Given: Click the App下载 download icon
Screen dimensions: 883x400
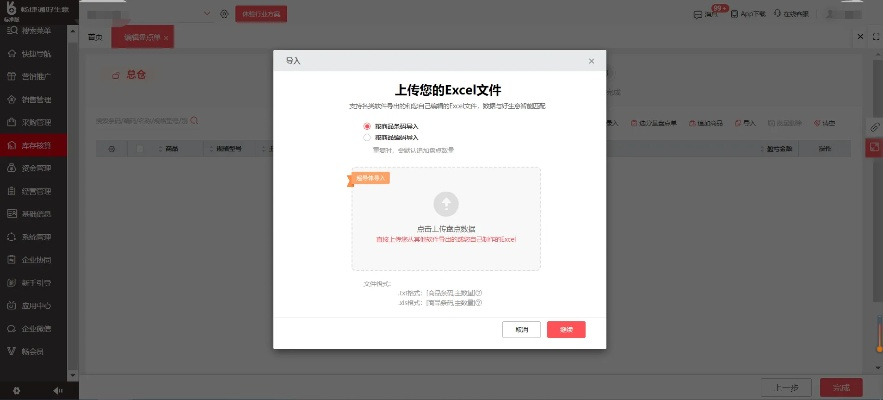Looking at the screenshot, I should pos(735,14).
